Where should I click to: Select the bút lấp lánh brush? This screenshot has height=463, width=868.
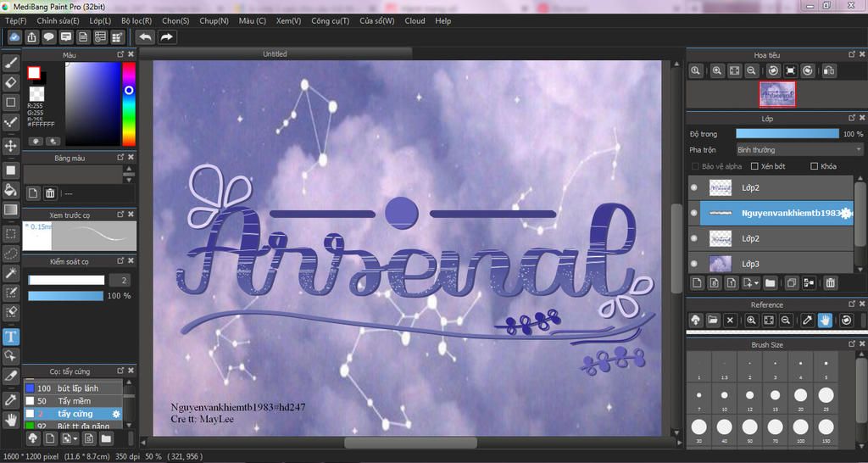[73, 388]
